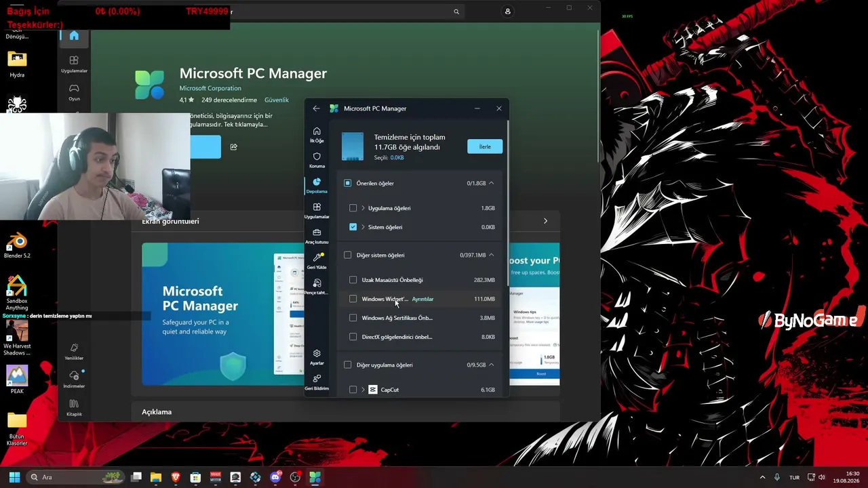Open the We Harvest Shadows desktop shortcut
Viewport: 868px width, 488px height.
(17, 338)
